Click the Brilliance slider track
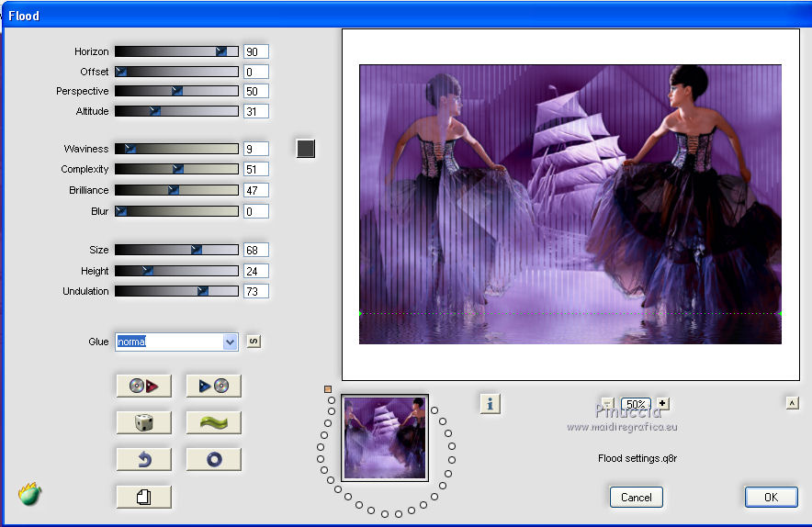812x527 pixels. pos(176,190)
